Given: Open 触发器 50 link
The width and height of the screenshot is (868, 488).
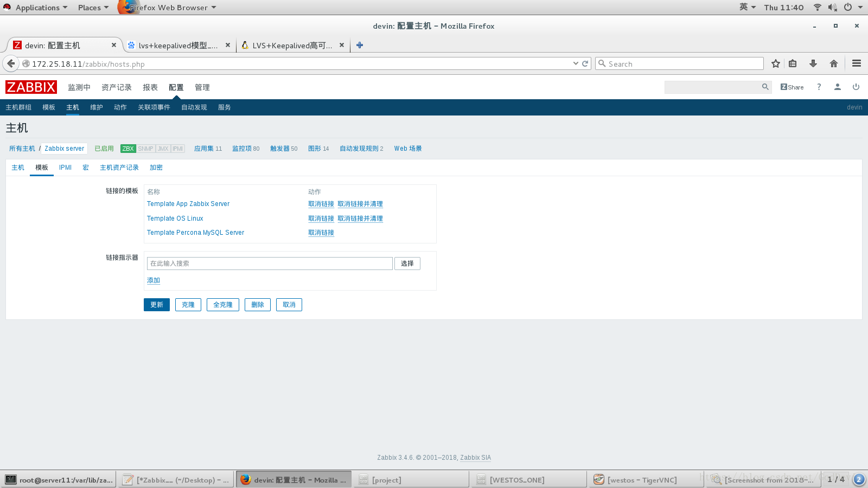Looking at the screenshot, I should click(284, 149).
